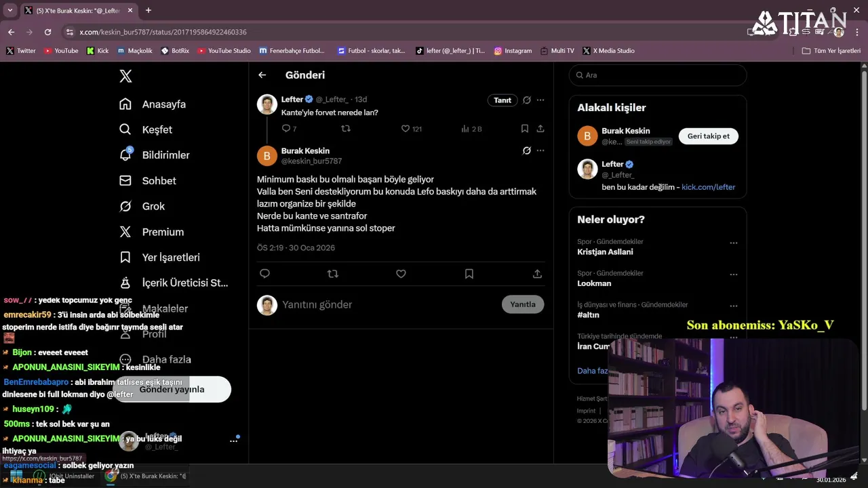Click Grok icon on Burak Keskin's post
Image resolution: width=868 pixels, height=488 pixels.
pyautogui.click(x=527, y=150)
